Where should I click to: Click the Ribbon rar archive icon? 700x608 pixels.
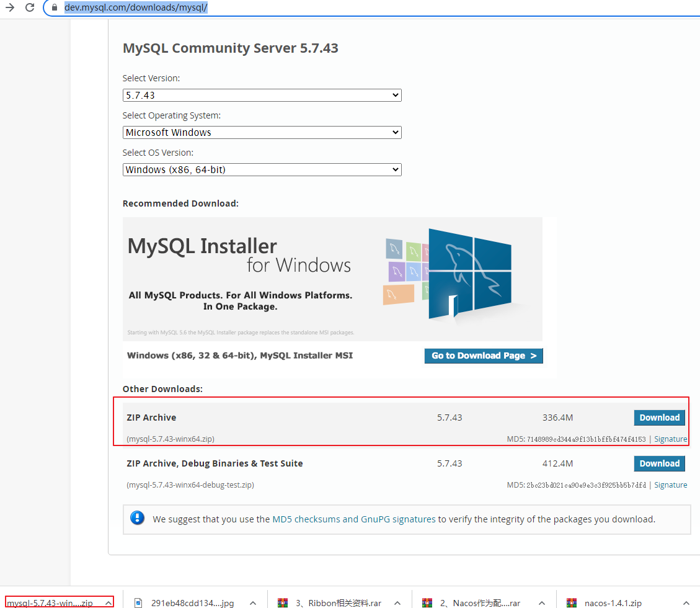(283, 603)
